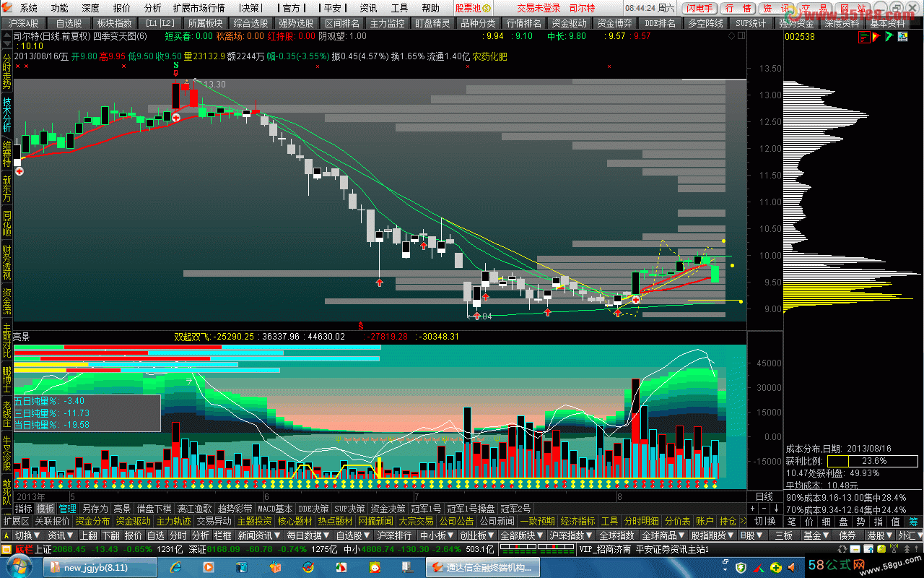
Task: Click the red-yellow flag icon beside 002538
Action: (x=877, y=36)
